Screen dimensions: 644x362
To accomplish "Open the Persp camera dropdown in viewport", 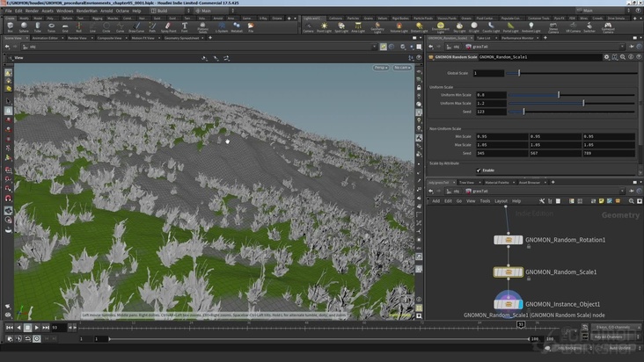I will [381, 68].
